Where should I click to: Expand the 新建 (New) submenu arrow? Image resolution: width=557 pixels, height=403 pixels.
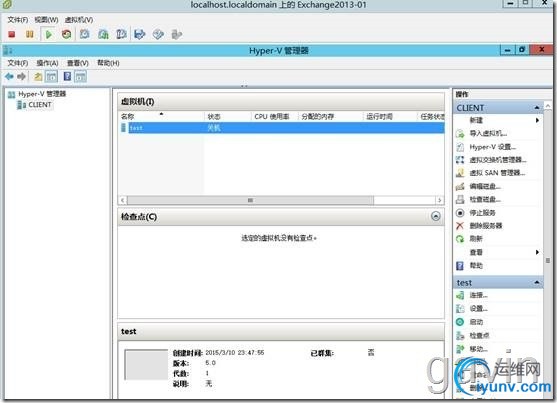click(537, 120)
